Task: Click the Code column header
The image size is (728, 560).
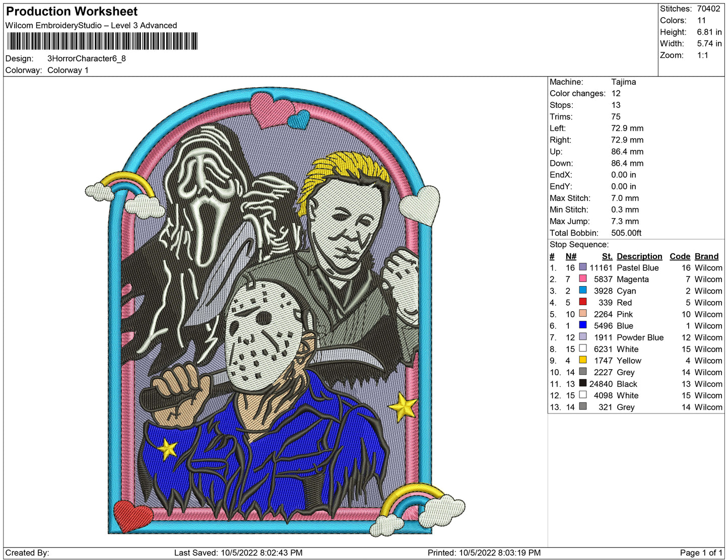Action: point(680,256)
